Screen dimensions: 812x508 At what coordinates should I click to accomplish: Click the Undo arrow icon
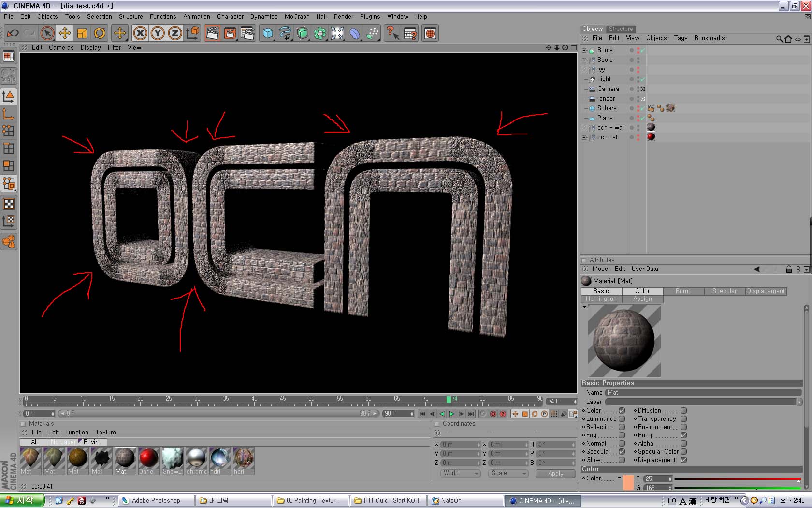13,33
